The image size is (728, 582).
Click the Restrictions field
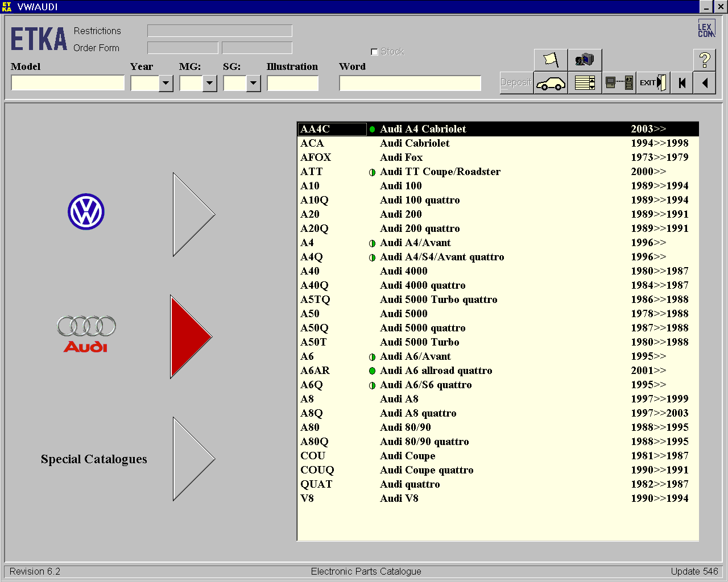(220, 31)
